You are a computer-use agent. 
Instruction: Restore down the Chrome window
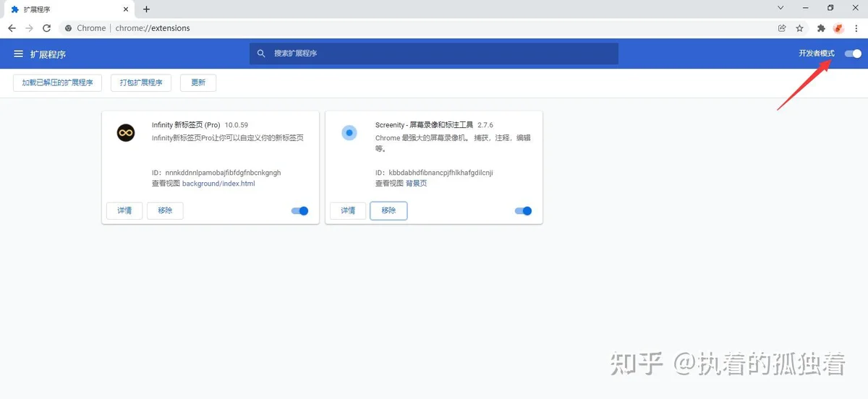830,8
